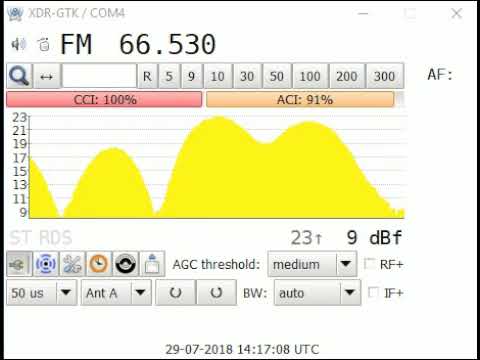Open the 50 us de-emphasis dropdown
Screen dimensions: 480x360
click(42, 293)
